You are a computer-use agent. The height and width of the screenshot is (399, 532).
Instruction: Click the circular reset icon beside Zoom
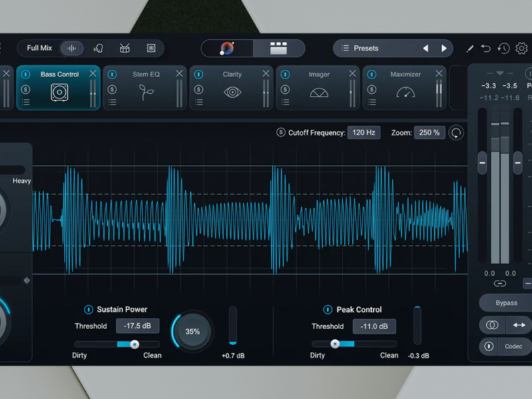[456, 133]
